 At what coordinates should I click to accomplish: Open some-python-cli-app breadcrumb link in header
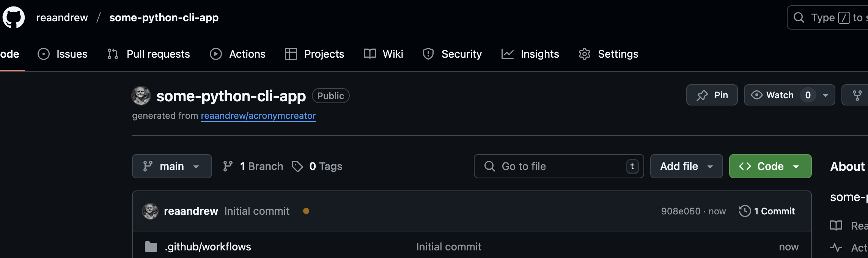[164, 17]
